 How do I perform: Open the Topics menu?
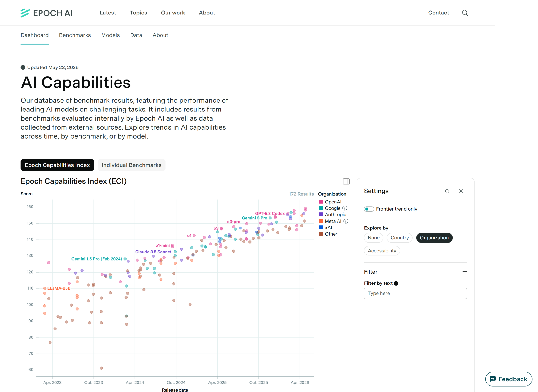pyautogui.click(x=138, y=13)
